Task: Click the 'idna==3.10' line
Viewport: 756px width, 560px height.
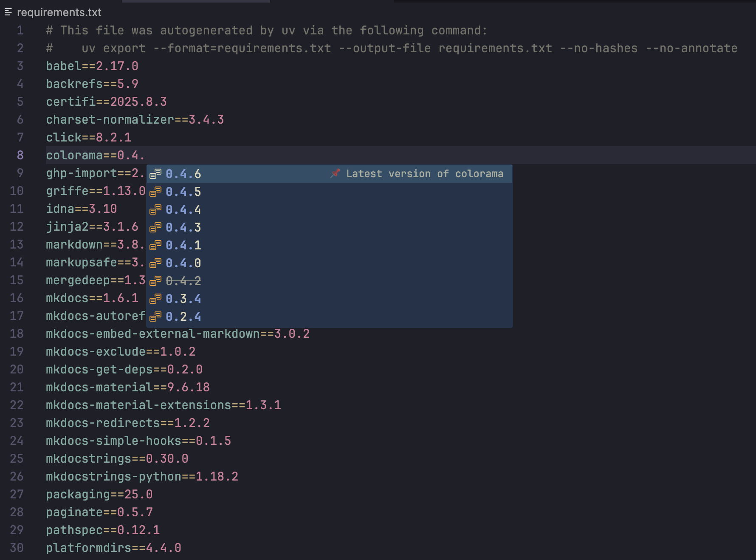Action: 82,209
